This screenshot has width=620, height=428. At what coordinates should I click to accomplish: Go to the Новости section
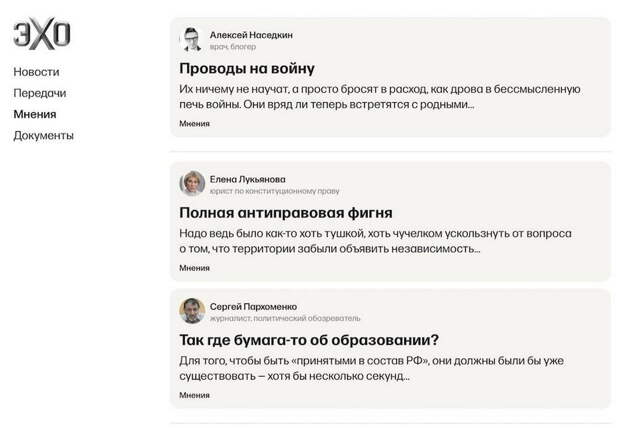click(x=36, y=72)
